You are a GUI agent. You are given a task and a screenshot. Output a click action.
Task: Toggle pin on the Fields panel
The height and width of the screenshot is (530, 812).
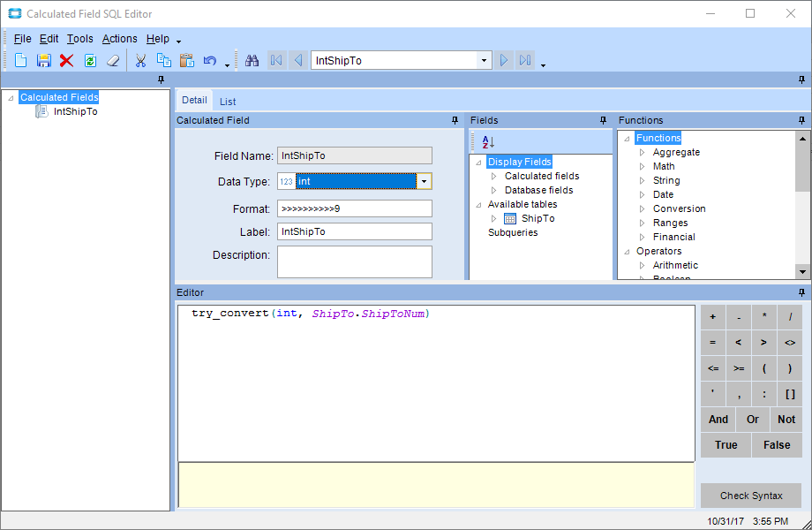pos(603,120)
